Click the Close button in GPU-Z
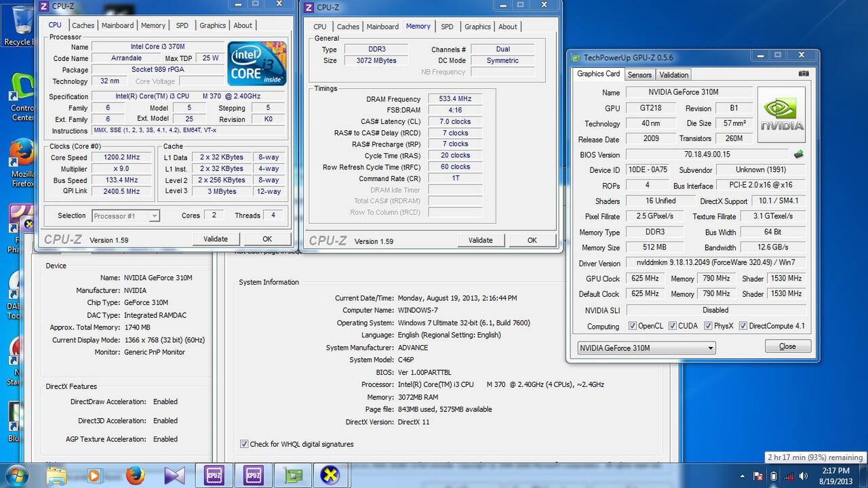The image size is (868, 488). pyautogui.click(x=787, y=346)
